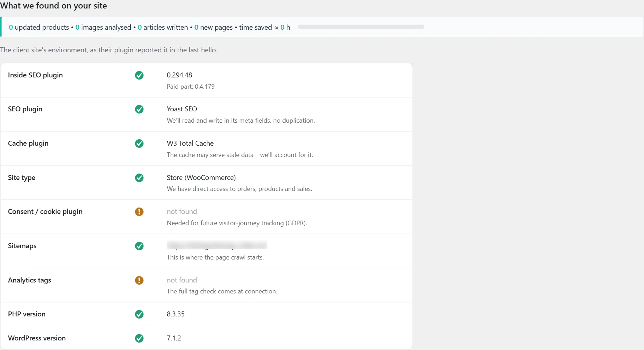The width and height of the screenshot is (644, 350).
Task: Click the '0 articles written' stat
Action: click(x=163, y=27)
